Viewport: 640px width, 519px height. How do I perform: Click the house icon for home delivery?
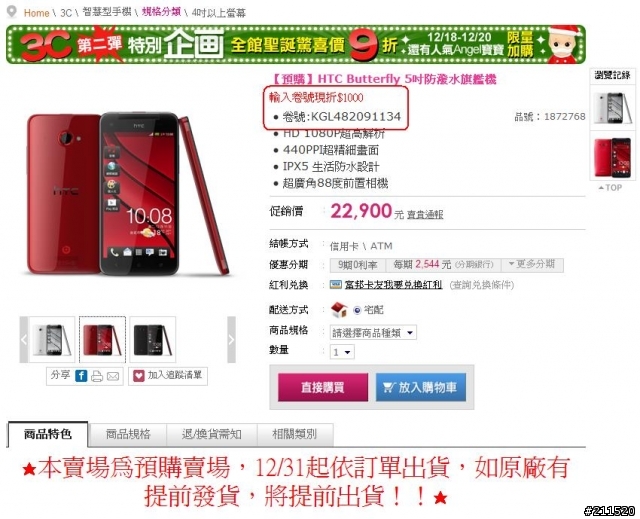(x=339, y=310)
